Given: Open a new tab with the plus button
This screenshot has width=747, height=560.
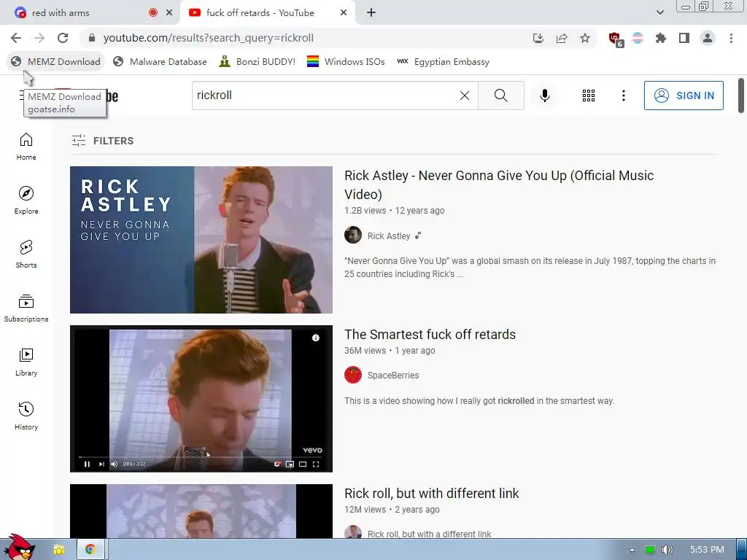Looking at the screenshot, I should click(x=371, y=13).
